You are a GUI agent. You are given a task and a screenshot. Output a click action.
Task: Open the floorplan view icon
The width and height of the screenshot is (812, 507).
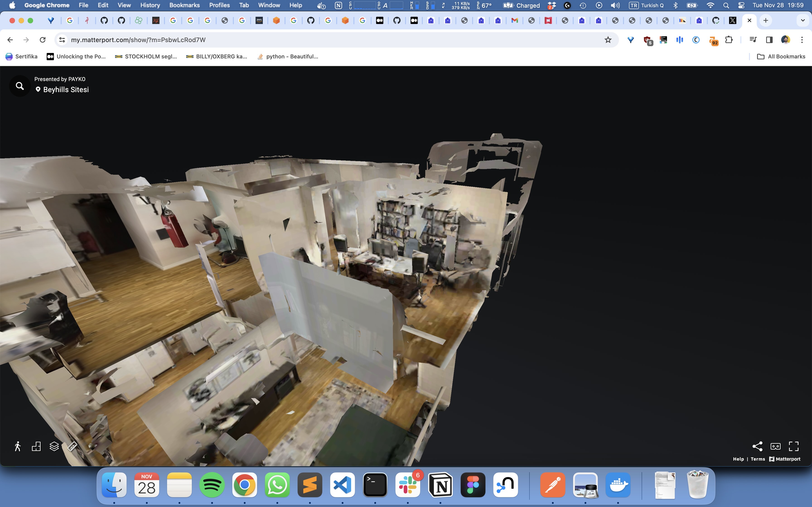click(36, 446)
